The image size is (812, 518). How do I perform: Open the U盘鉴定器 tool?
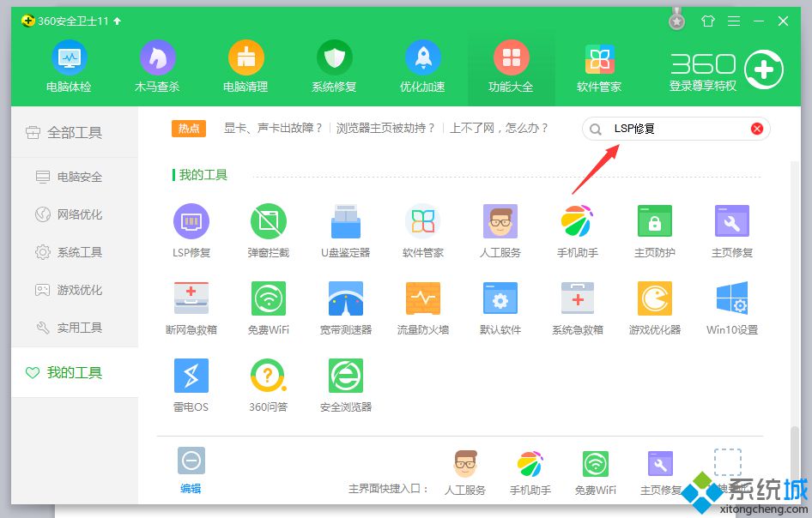click(345, 221)
